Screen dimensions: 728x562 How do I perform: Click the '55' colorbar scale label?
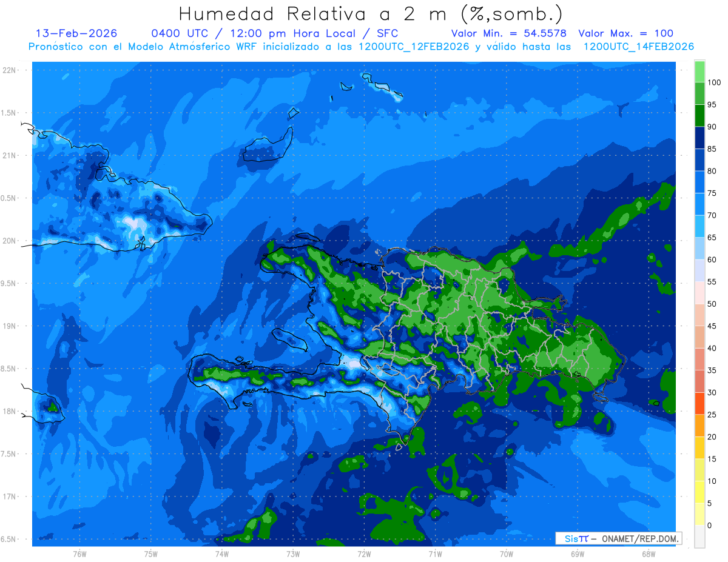pos(712,282)
